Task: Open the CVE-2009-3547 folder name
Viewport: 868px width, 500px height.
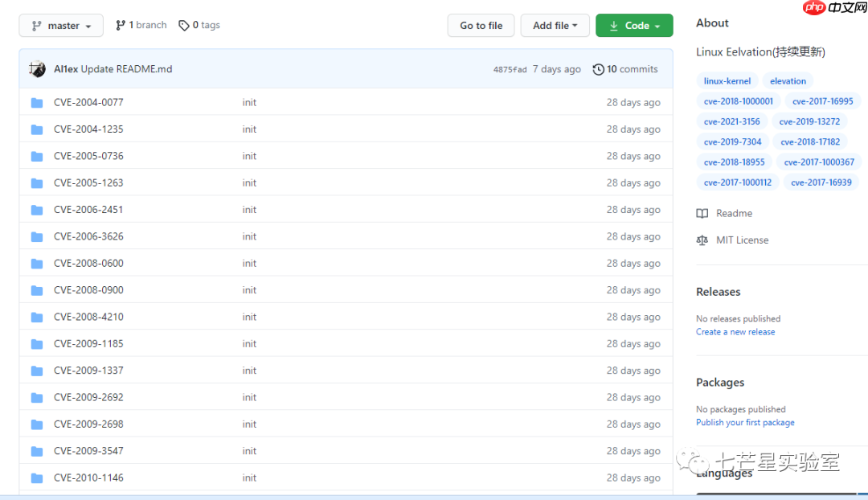Action: point(88,451)
